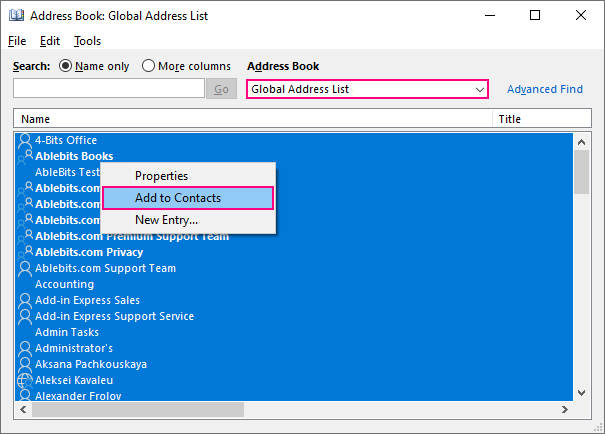Click the contact icon beside Ablebits.com Support Team
Image resolution: width=605 pixels, height=434 pixels.
[x=25, y=269]
